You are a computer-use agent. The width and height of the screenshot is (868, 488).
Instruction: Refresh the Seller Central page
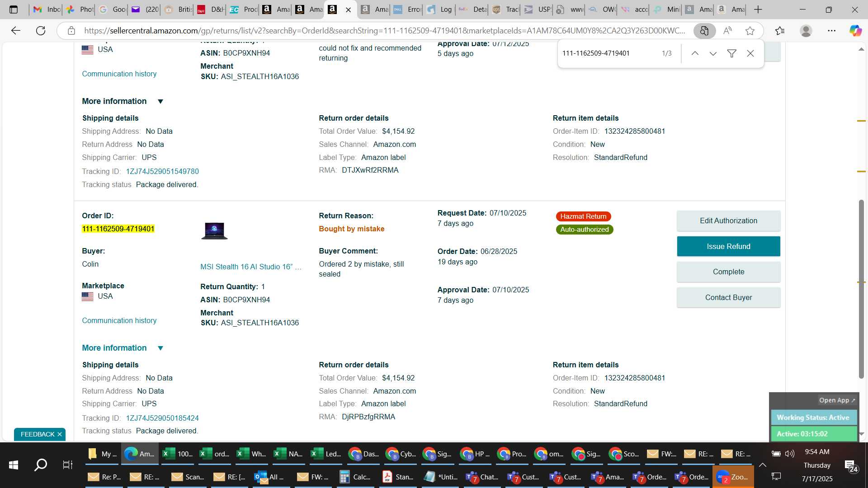point(41,31)
